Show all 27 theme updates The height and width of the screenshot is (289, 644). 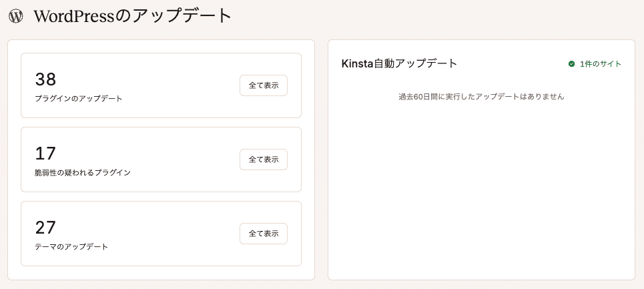[x=264, y=234]
